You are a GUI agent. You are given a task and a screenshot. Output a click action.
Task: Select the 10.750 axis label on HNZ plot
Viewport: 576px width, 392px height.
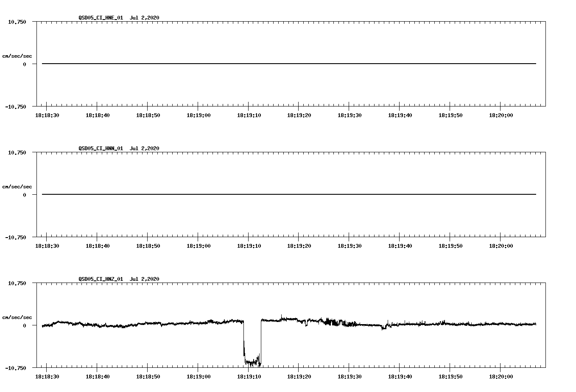tap(17, 283)
